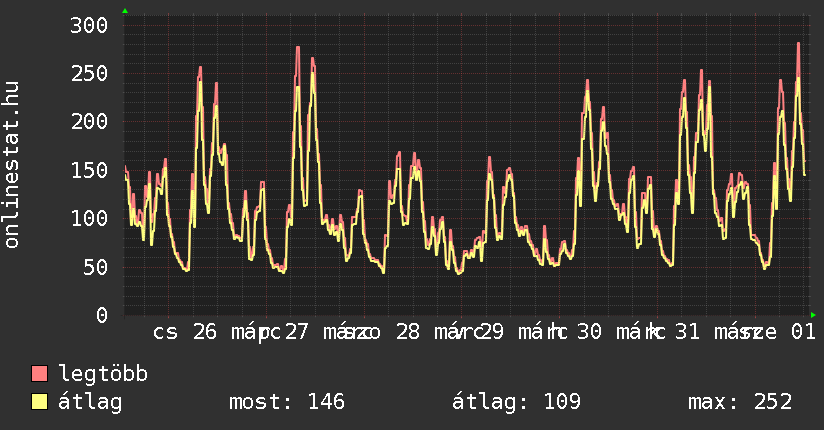Click the "max: 252" statistic
824x430 pixels.
pos(740,402)
